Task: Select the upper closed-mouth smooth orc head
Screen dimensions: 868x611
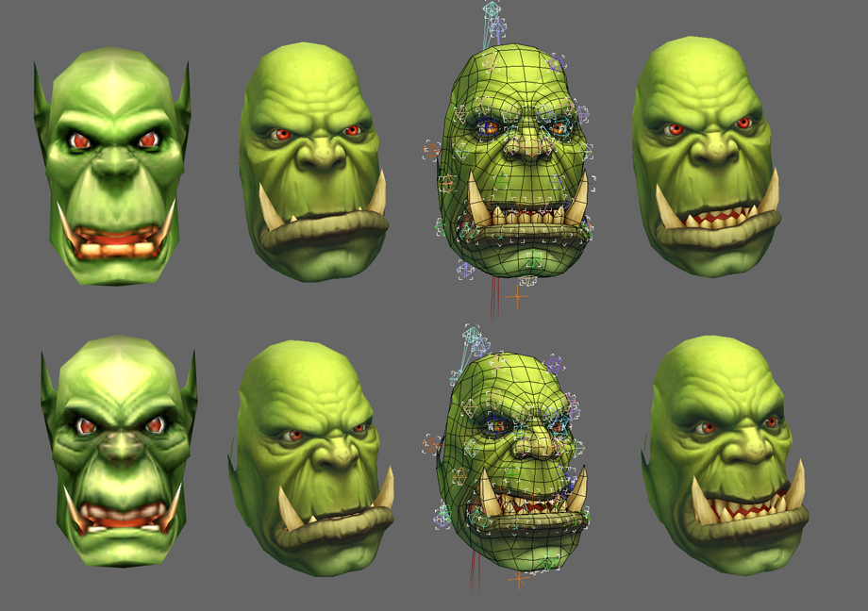Action: coord(313,161)
